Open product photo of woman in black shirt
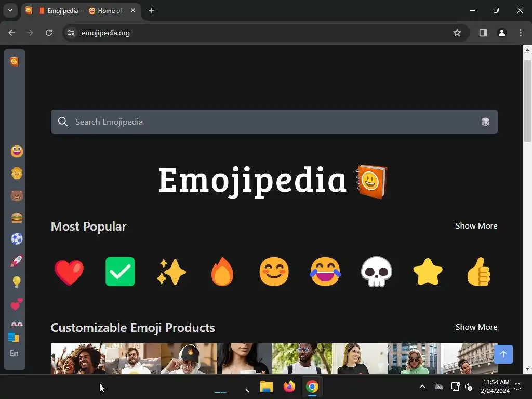 tap(360, 358)
